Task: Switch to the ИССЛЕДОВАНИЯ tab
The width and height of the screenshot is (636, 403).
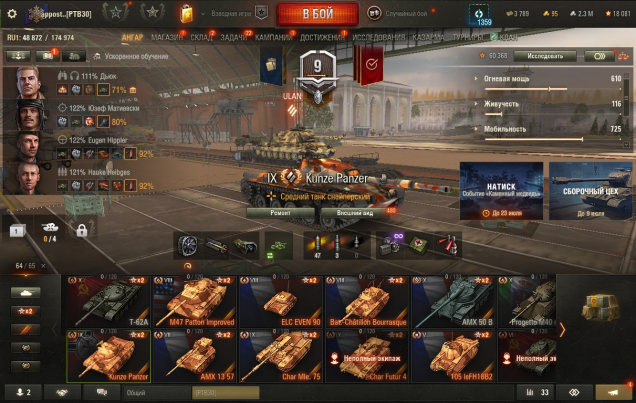Action: 378,37
